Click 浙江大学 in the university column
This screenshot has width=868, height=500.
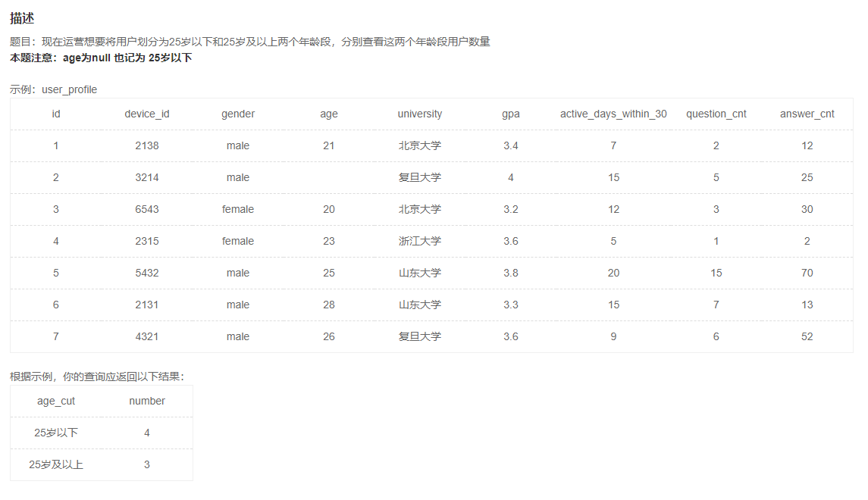[420, 241]
